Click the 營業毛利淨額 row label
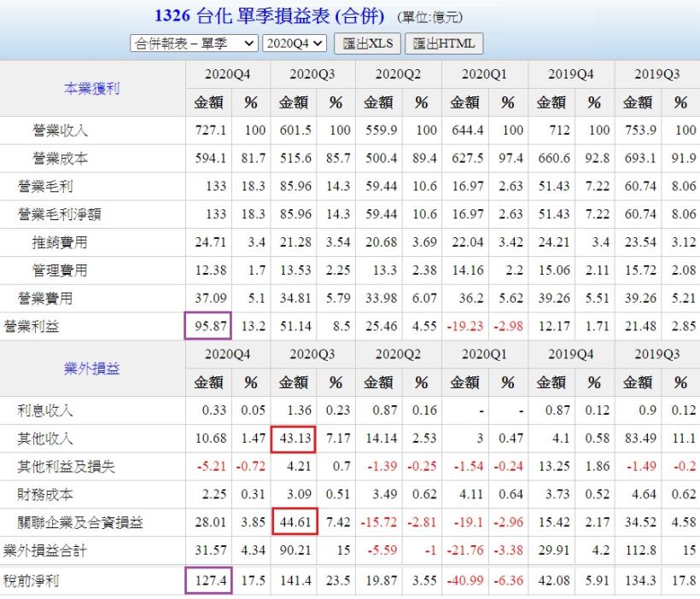 click(x=60, y=214)
